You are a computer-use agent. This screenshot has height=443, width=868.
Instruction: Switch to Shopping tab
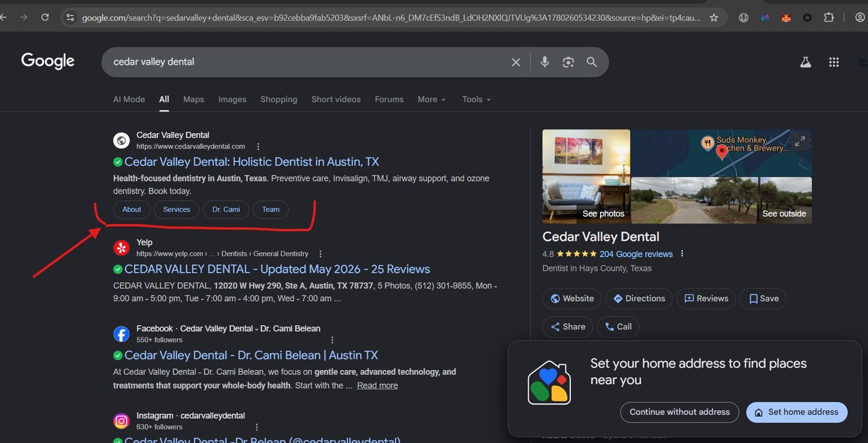(x=278, y=99)
